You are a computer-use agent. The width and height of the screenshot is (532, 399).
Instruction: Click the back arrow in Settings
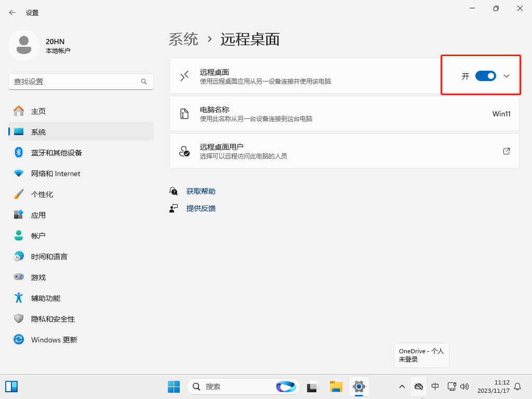[x=12, y=12]
